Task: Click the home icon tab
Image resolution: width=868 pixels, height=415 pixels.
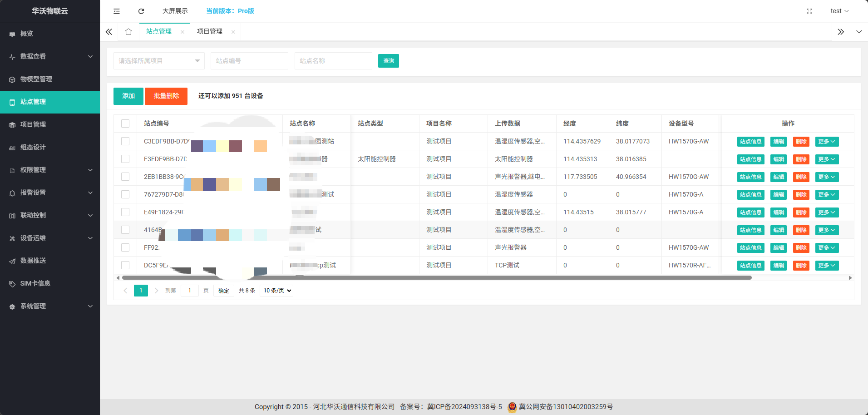Action: pos(128,32)
